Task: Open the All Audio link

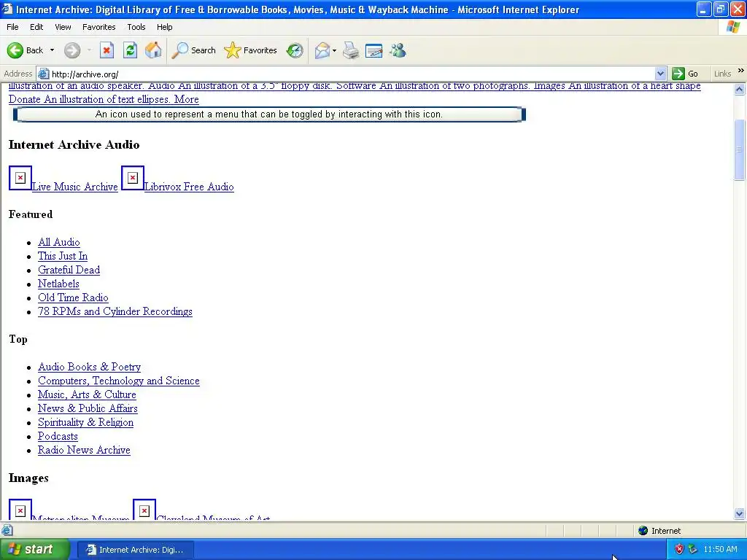Action: [59, 242]
